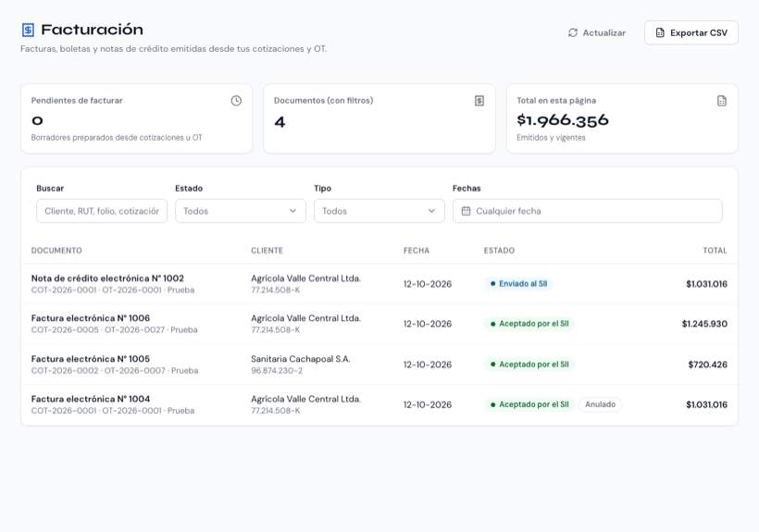
Task: Click the $1.966.356 total amount
Action: click(x=563, y=120)
